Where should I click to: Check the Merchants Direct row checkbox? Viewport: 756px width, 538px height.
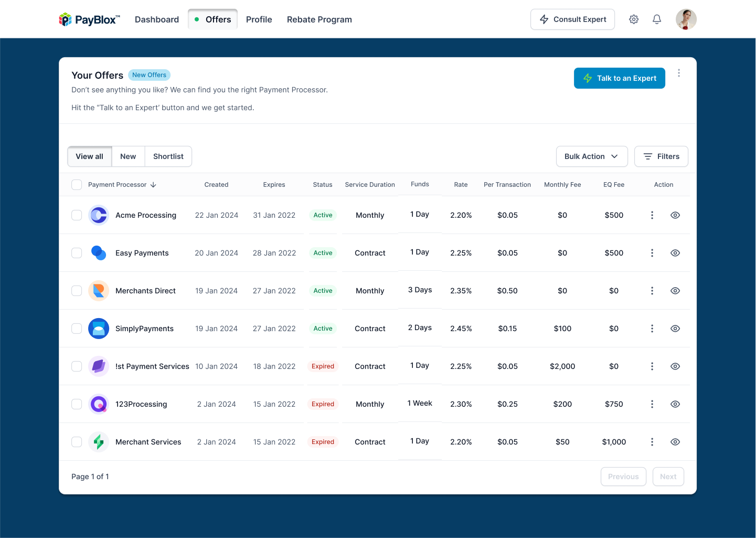pos(77,291)
